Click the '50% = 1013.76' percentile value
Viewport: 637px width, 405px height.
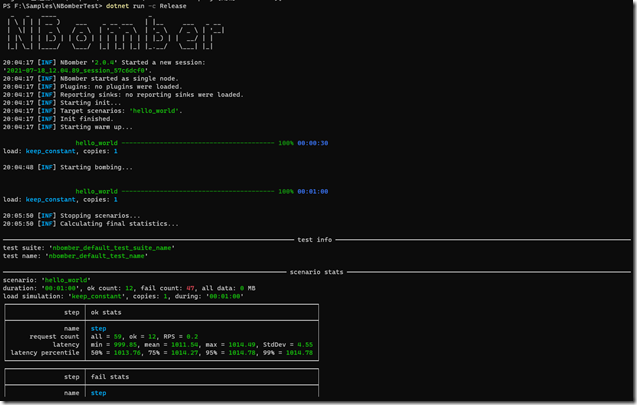point(115,353)
